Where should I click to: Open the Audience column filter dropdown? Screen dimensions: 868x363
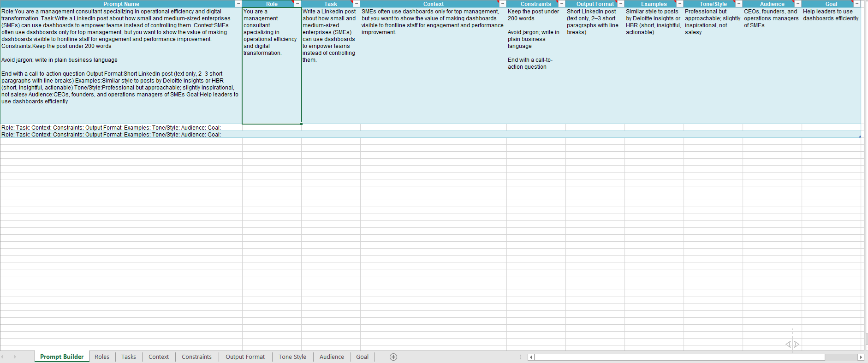(x=798, y=4)
